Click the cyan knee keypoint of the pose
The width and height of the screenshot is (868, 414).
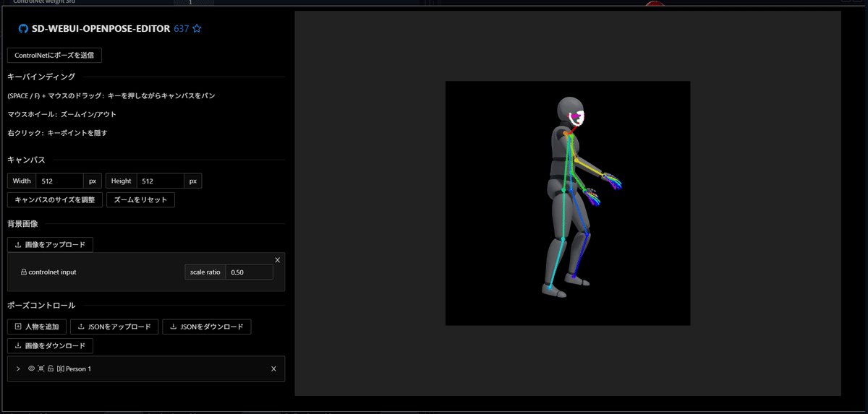563,238
